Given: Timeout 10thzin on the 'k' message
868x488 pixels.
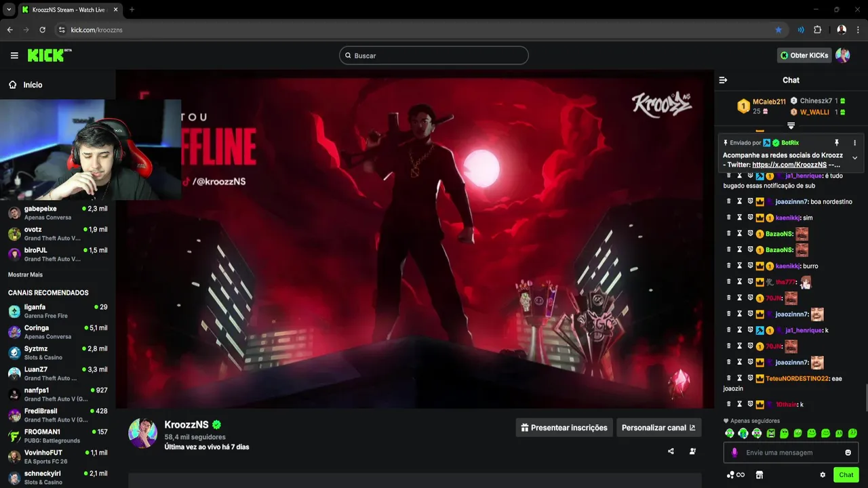Looking at the screenshot, I should (740, 404).
